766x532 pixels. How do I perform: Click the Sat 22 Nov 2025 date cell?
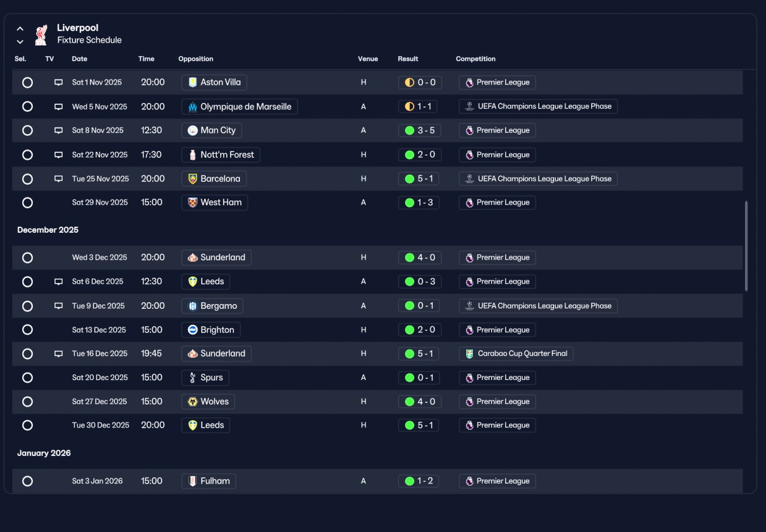point(100,155)
